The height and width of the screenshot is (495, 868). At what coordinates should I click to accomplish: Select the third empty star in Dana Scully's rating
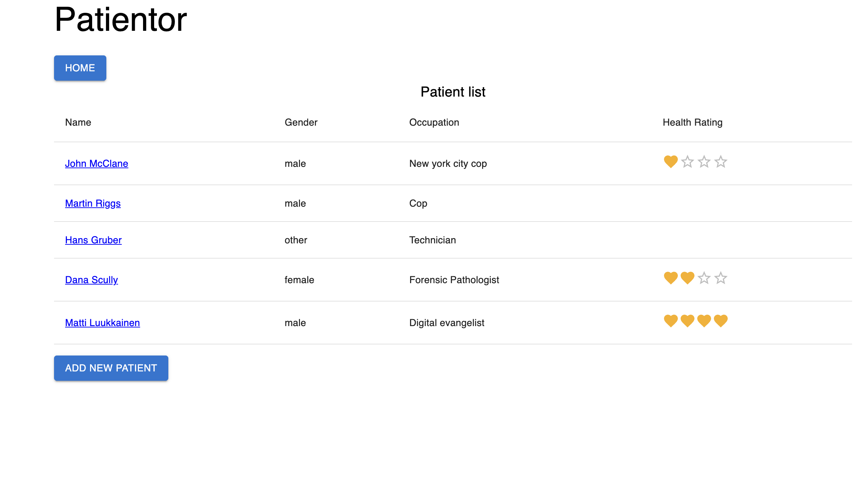704,278
